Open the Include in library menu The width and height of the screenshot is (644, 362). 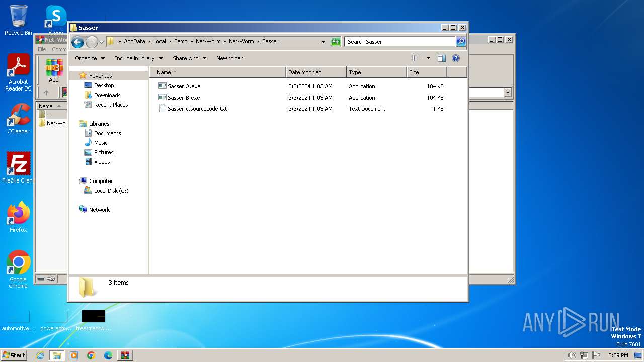coord(138,58)
